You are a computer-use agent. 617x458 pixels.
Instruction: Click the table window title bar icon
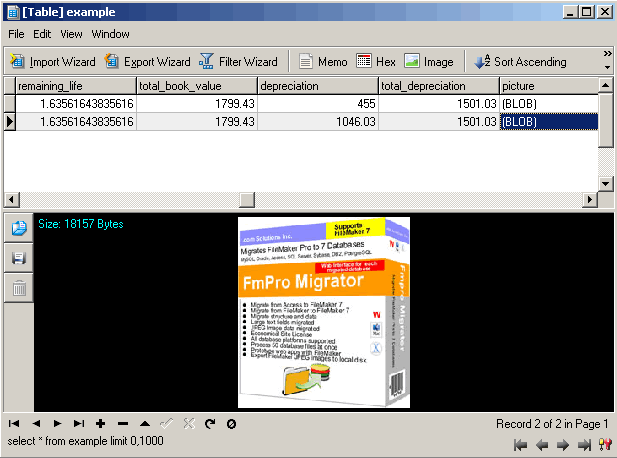tap(13, 12)
